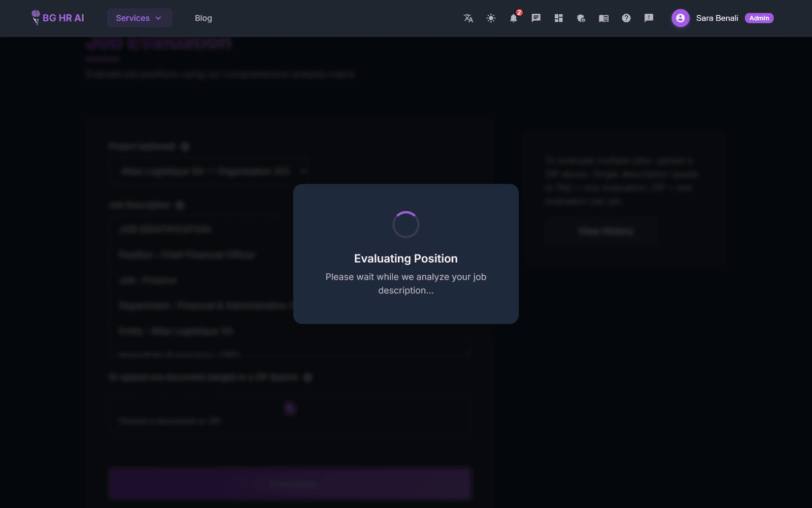Open Sara Benali profile menu
The width and height of the screenshot is (812, 508).
(717, 18)
